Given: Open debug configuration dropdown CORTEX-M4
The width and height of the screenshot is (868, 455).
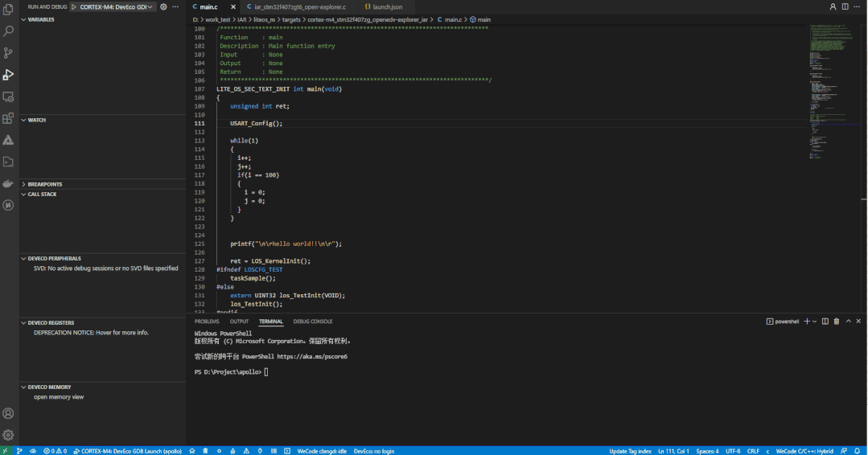Looking at the screenshot, I should [x=117, y=6].
